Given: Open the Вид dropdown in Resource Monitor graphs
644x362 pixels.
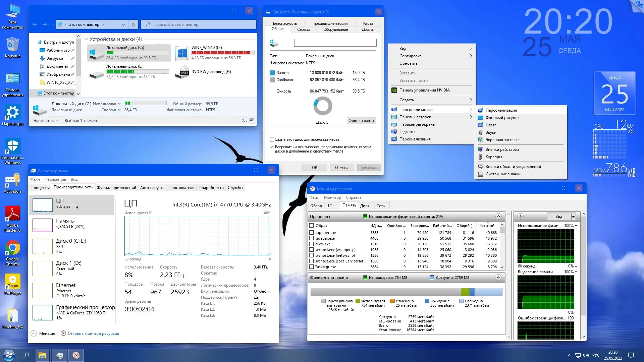Looking at the screenshot, I should tap(573, 217).
